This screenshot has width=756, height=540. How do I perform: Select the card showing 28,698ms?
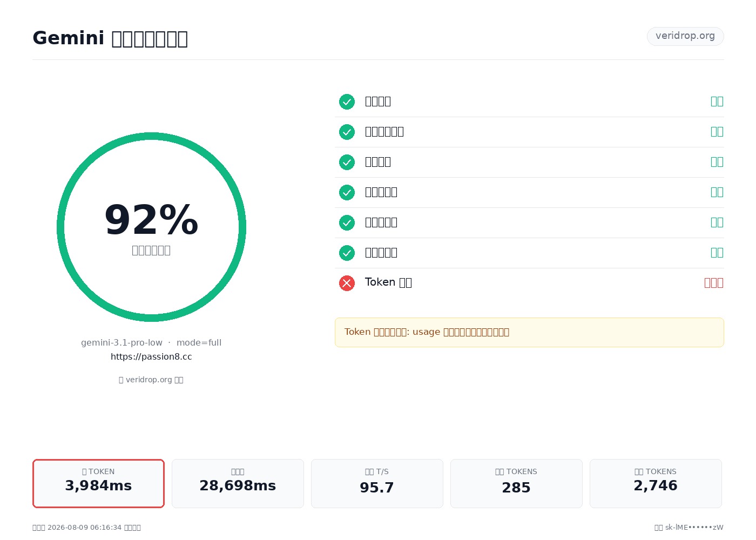(x=238, y=483)
